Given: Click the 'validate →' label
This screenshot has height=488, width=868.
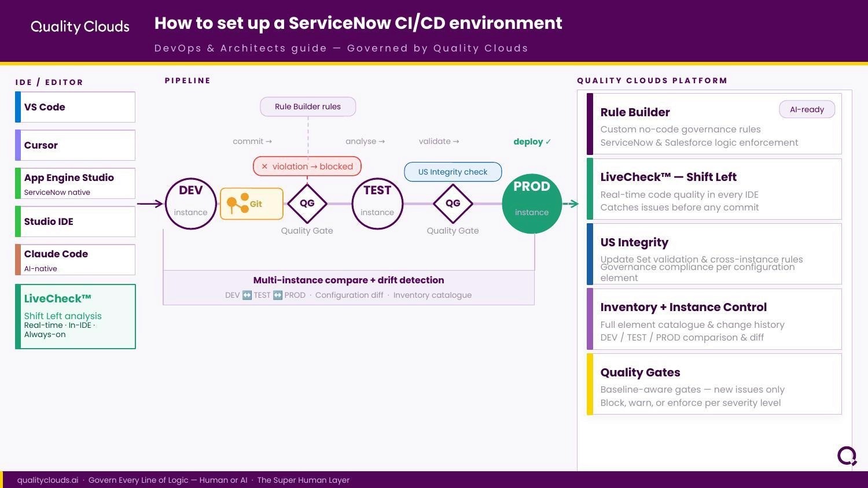Looking at the screenshot, I should [x=439, y=141].
